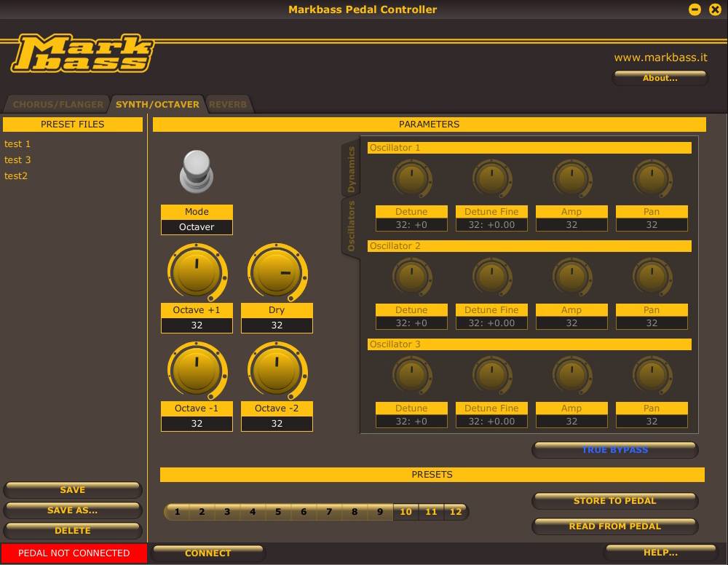Open the About dialog
This screenshot has width=728, height=565.
660,78
